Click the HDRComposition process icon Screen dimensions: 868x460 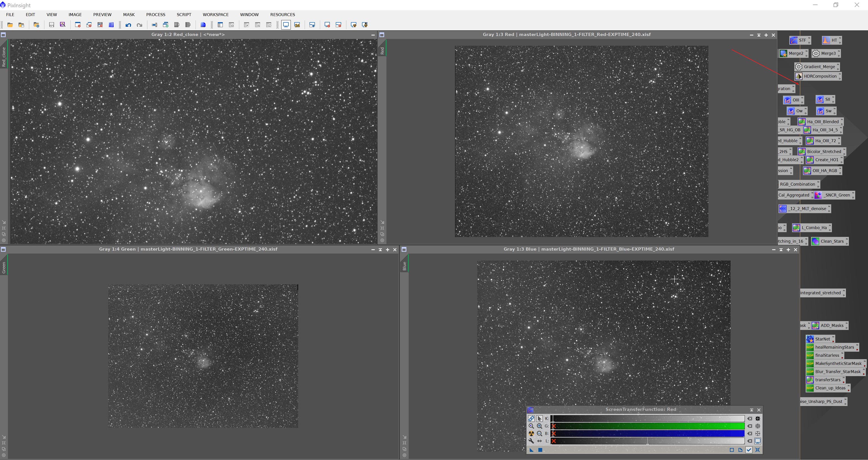coord(817,76)
